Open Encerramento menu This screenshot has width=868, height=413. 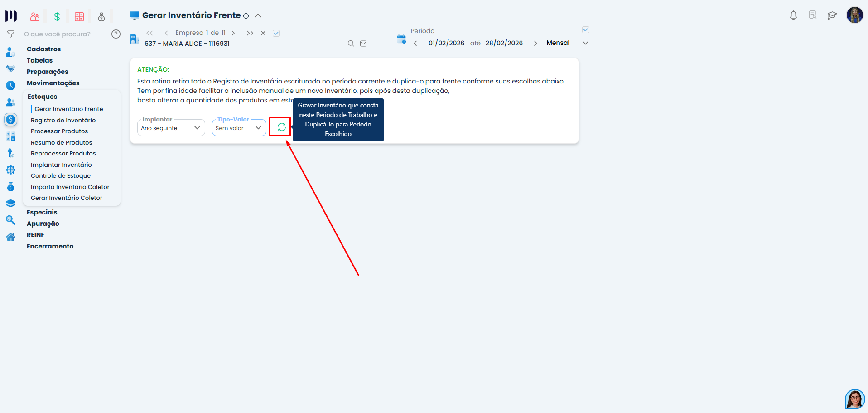pyautogui.click(x=50, y=246)
